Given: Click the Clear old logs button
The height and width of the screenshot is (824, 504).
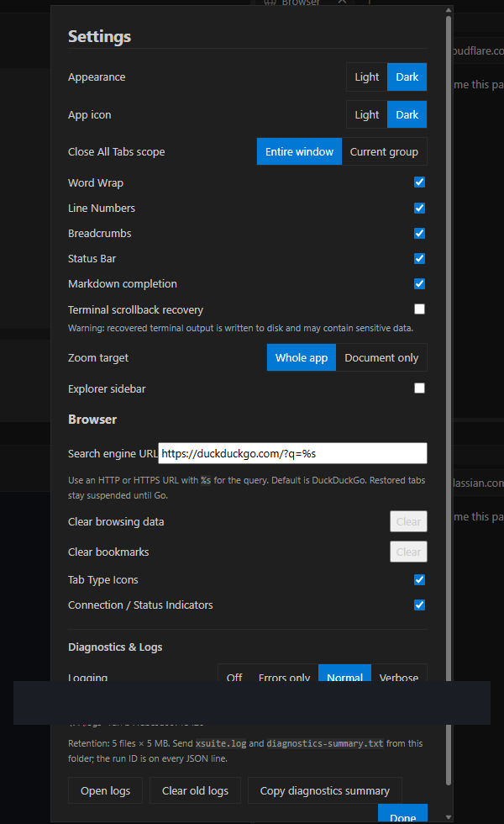Looking at the screenshot, I should tap(195, 790).
